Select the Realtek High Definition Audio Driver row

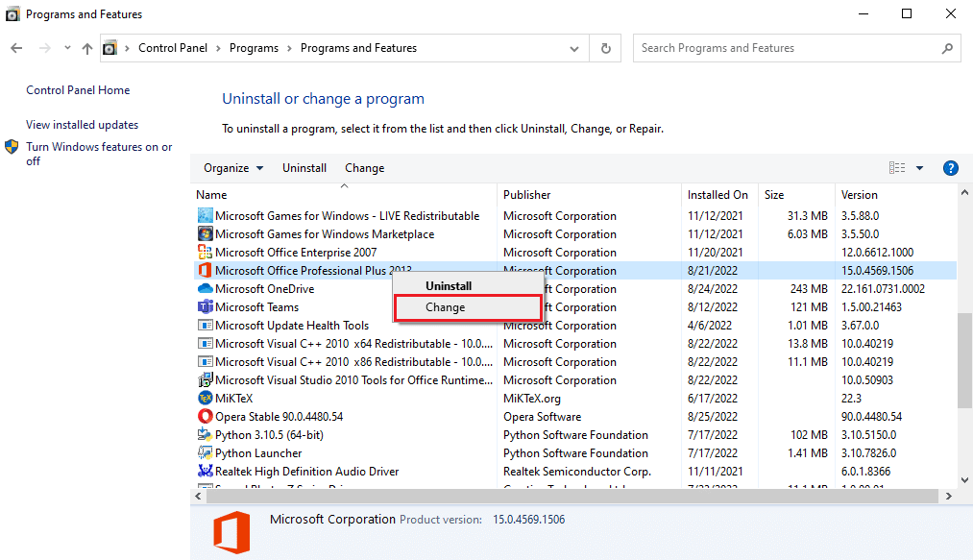tap(574, 471)
